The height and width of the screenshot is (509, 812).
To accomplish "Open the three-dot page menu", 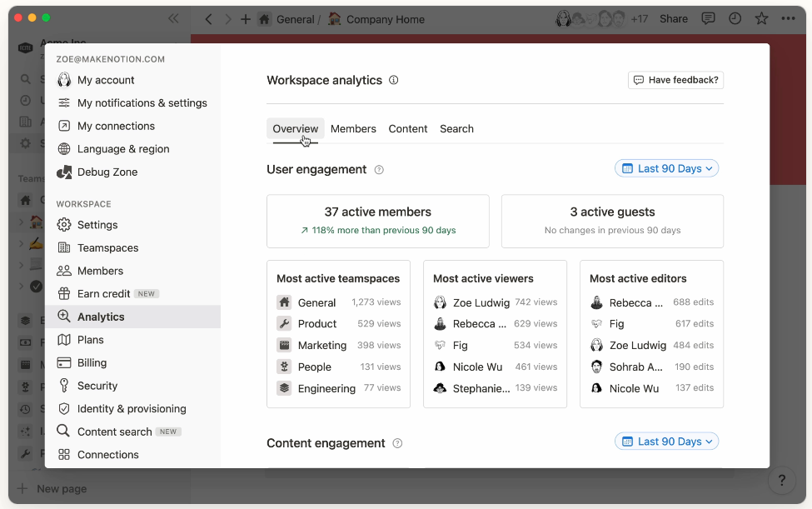I will point(788,19).
